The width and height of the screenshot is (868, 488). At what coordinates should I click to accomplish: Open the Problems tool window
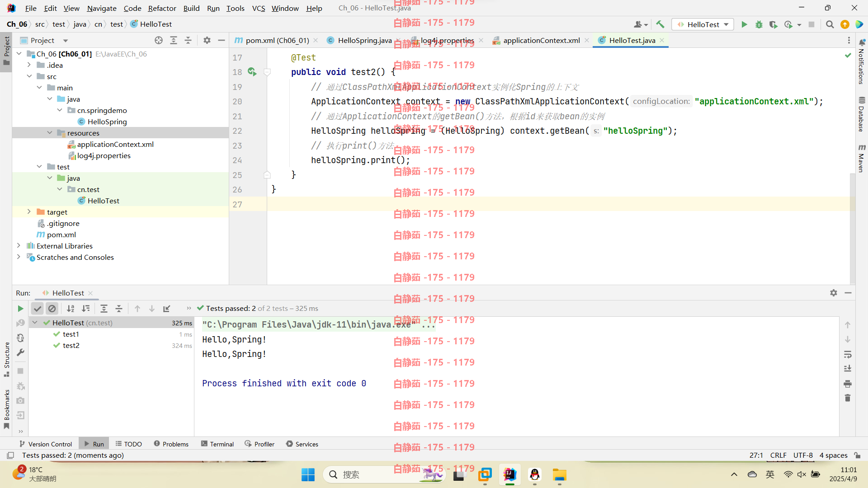click(171, 444)
